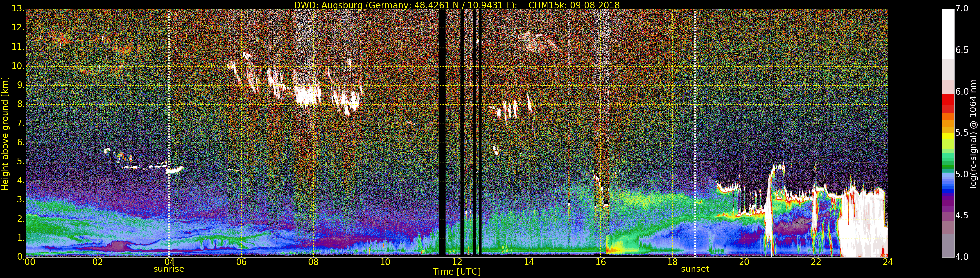980x278 pixels.
Task: Select the '08' time axis tick label
Action: [x=313, y=262]
